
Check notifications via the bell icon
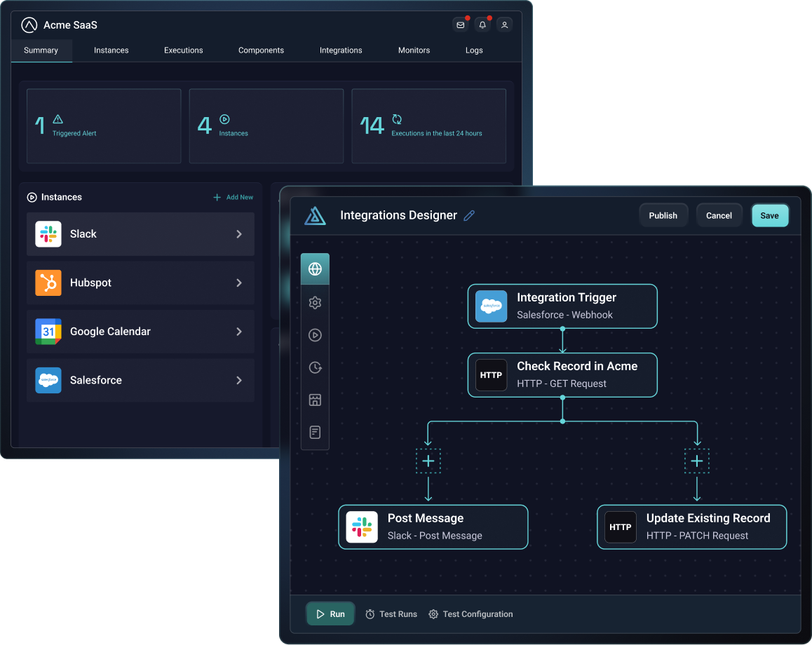482,25
